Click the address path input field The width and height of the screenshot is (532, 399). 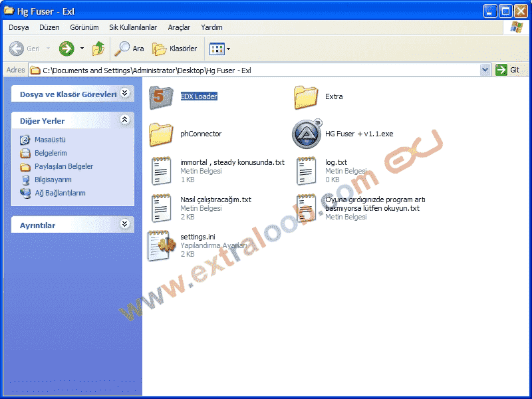[x=259, y=70]
